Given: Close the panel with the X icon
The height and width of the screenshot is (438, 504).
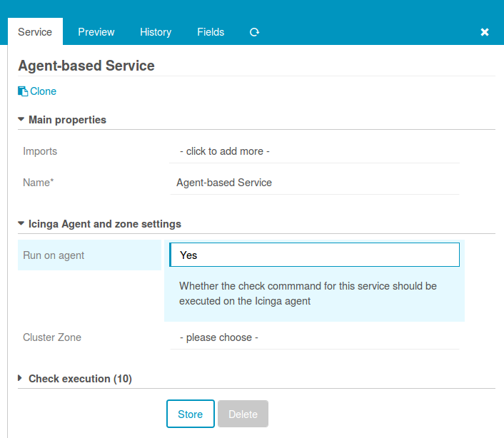Looking at the screenshot, I should click(485, 32).
